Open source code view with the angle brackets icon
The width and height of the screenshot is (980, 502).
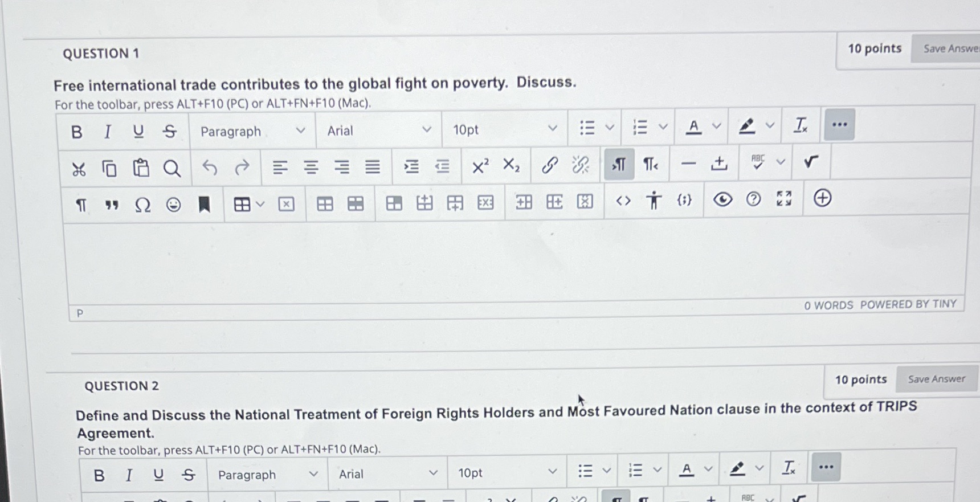[x=623, y=201]
